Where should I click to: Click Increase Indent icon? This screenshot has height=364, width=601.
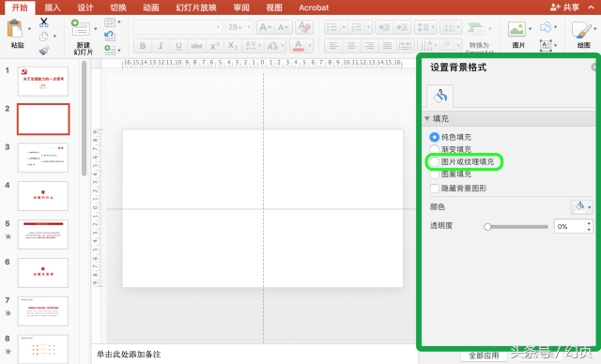402,27
